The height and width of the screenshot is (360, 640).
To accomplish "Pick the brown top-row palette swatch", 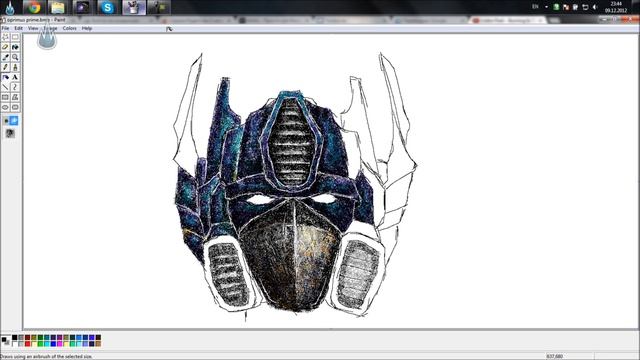I will coord(98,338).
